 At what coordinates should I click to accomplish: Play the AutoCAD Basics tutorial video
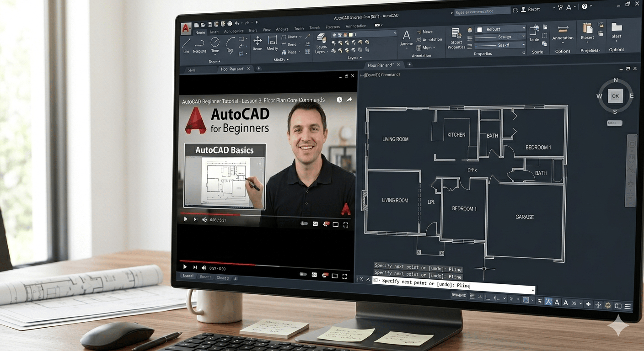[185, 219]
